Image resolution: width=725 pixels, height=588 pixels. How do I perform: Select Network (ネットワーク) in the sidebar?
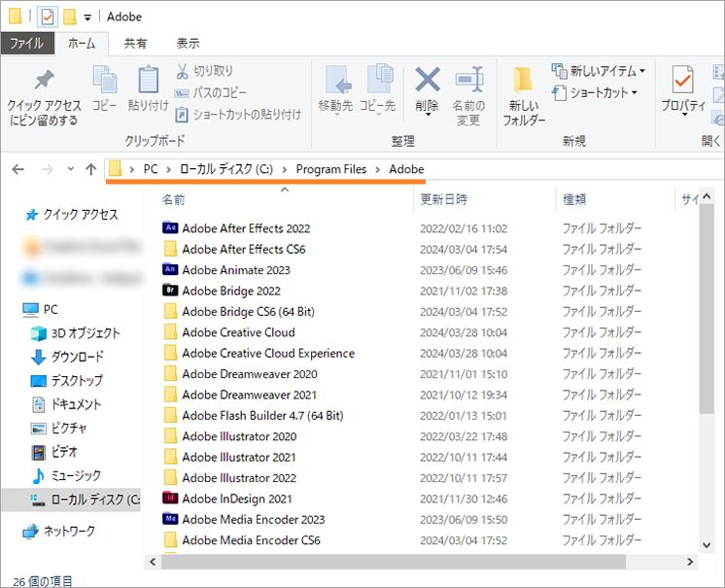pyautogui.click(x=58, y=531)
